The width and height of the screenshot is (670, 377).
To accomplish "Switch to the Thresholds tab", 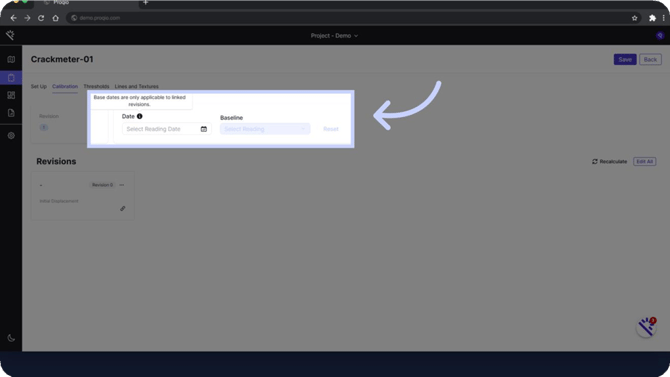I will click(96, 86).
